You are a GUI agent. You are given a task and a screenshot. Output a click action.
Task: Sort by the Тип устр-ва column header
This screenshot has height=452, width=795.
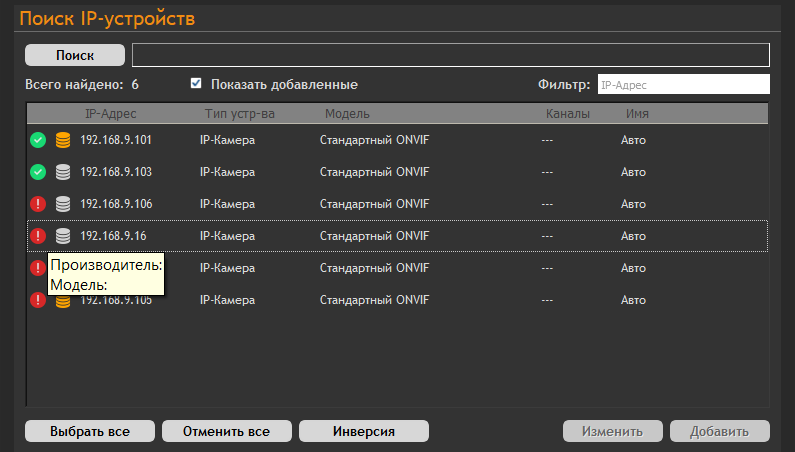[x=239, y=114]
